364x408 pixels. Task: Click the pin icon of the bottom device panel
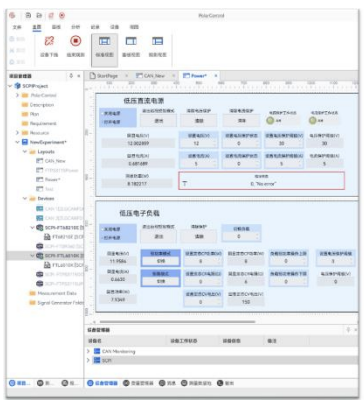[x=348, y=330]
